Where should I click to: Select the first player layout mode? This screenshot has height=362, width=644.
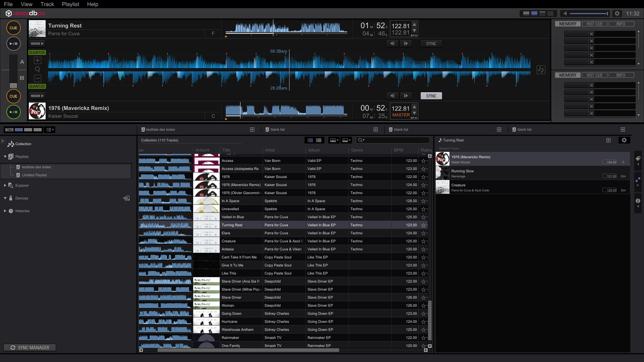click(x=526, y=13)
